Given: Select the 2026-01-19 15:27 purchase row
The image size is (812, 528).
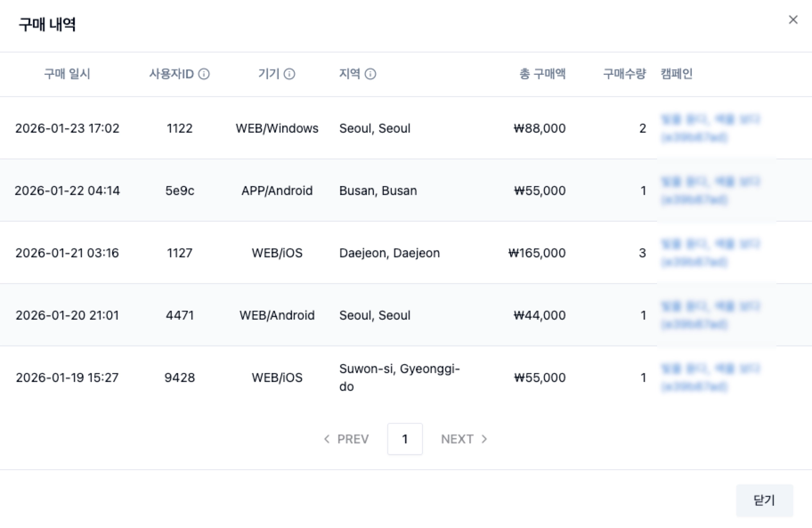Looking at the screenshot, I should point(67,378).
